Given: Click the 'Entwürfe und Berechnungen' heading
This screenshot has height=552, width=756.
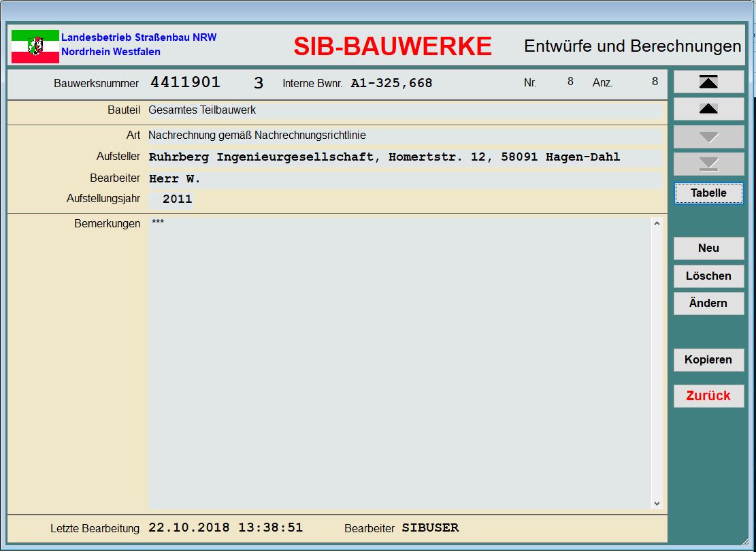Looking at the screenshot, I should pos(633,46).
